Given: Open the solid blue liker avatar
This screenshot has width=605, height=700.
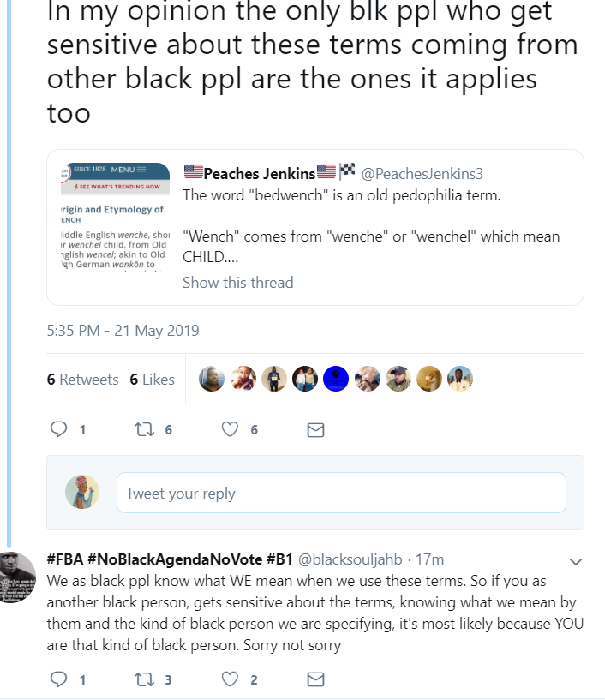Looking at the screenshot, I should point(336,379).
